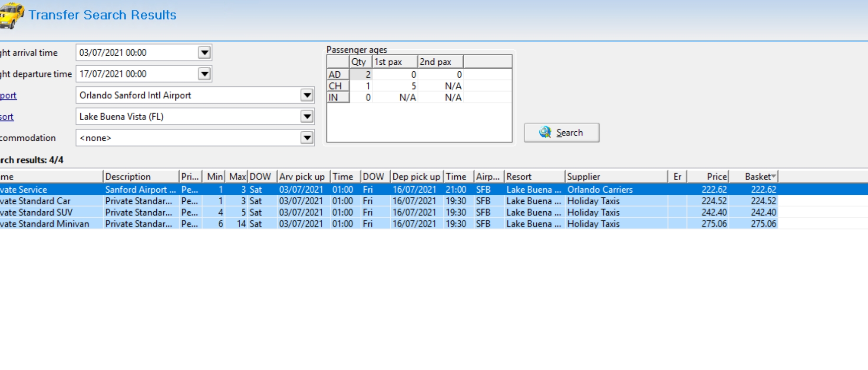Screen dimensions: 868x370
Task: Sort results by Dep pick up column
Action: pyautogui.click(x=417, y=177)
